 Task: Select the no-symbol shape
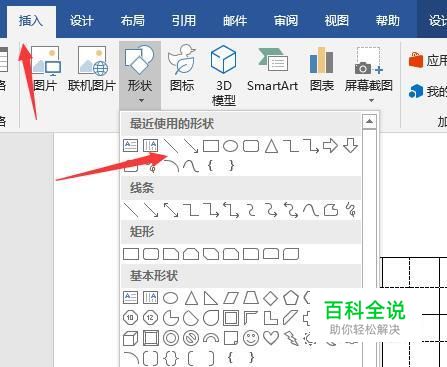pyautogui.click(x=191, y=338)
